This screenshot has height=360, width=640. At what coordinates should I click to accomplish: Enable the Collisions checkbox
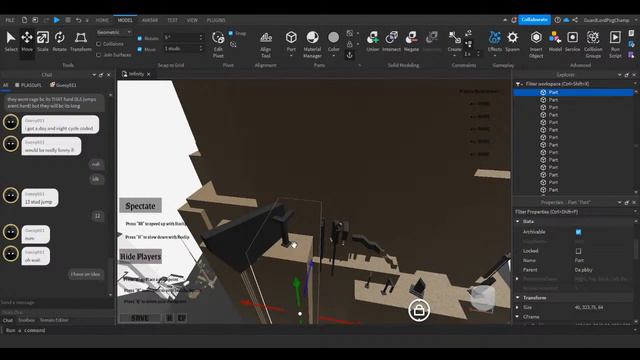[99, 44]
